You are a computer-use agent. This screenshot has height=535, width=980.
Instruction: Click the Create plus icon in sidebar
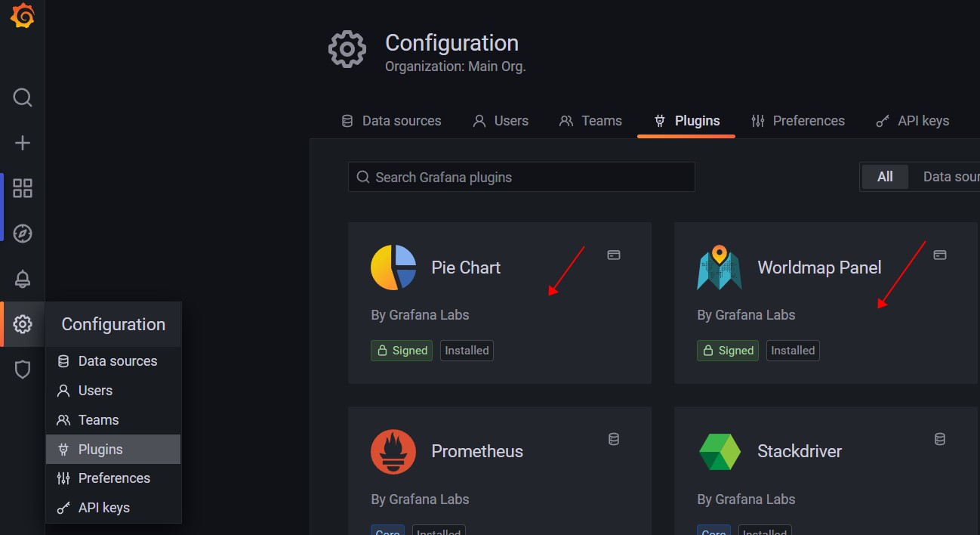pos(23,143)
